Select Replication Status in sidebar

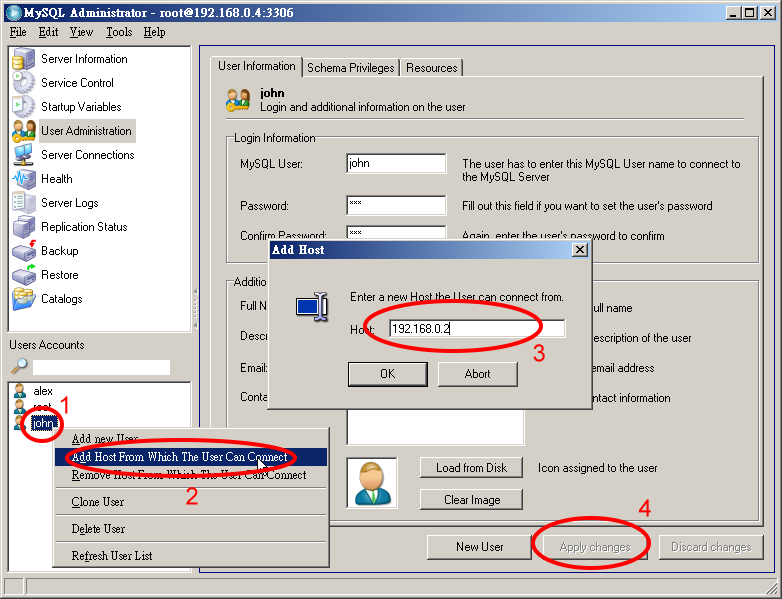83,227
